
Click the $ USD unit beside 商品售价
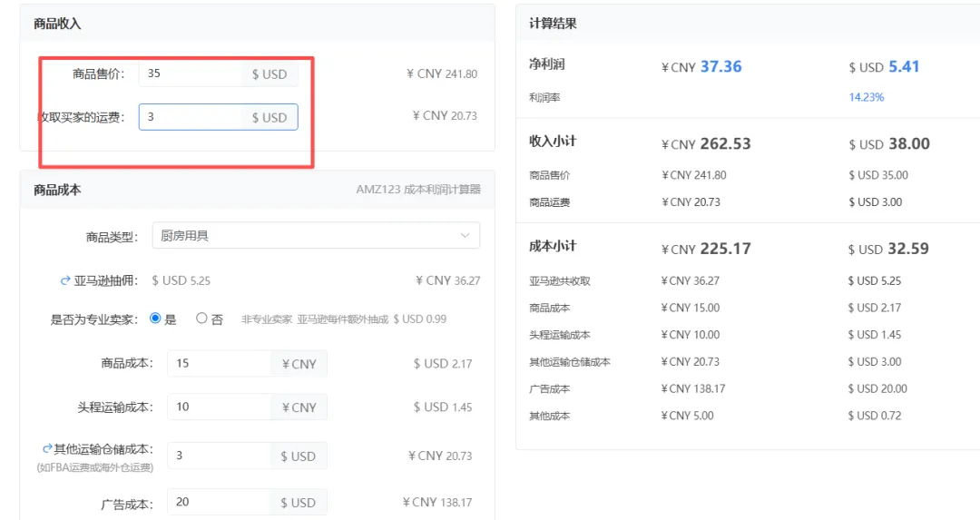[269, 74]
